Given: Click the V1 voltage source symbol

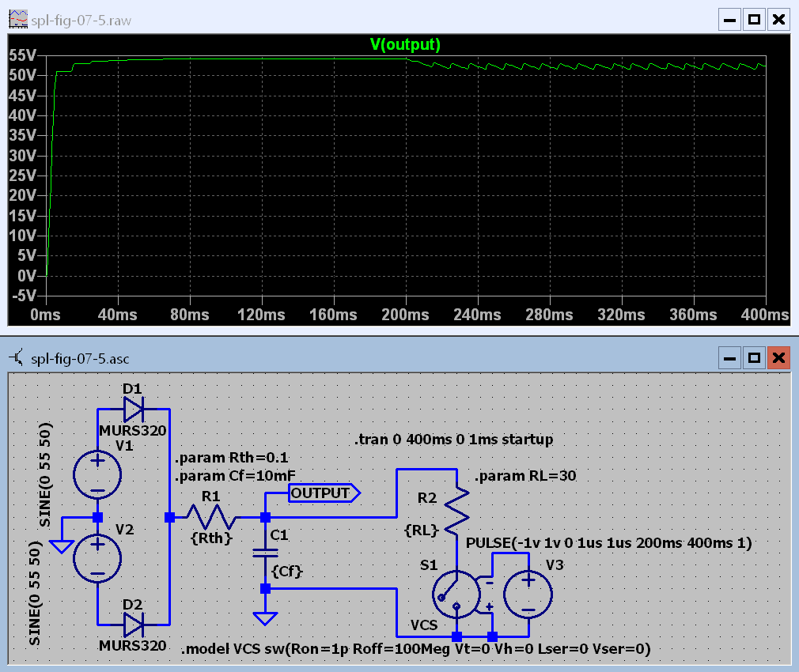Looking at the screenshot, I should 97,475.
